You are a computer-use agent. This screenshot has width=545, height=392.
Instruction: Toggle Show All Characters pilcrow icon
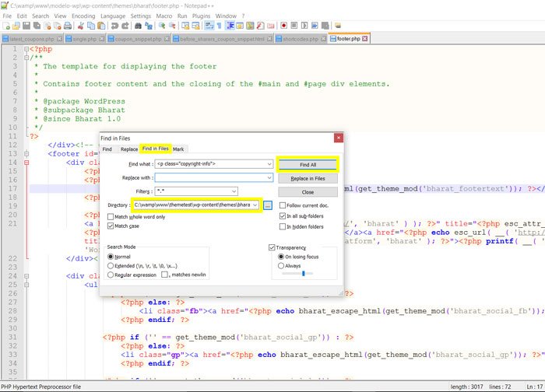point(219,26)
